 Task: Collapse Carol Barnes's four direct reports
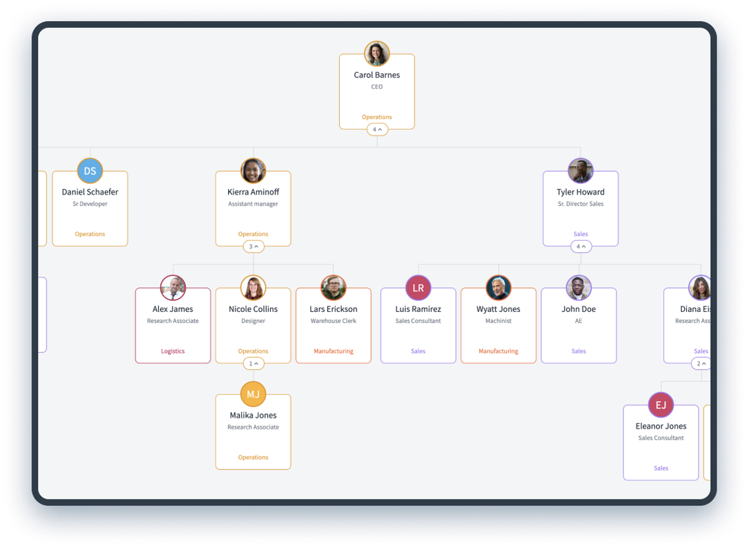tap(376, 129)
